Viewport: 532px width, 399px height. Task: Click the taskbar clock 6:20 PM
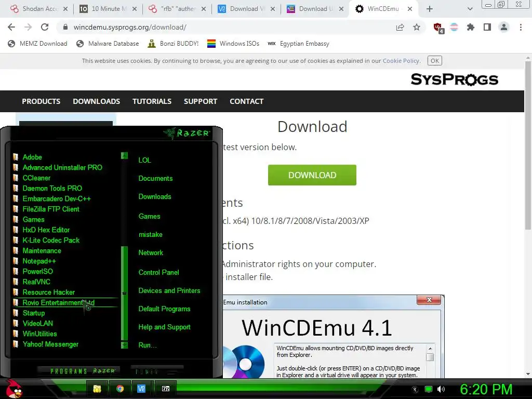click(486, 389)
